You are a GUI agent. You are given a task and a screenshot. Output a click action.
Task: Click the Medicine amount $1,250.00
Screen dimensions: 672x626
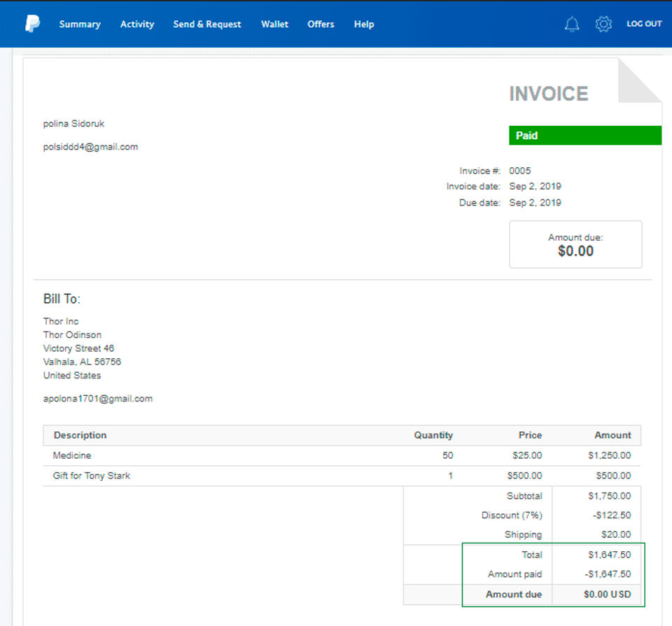pyautogui.click(x=610, y=455)
